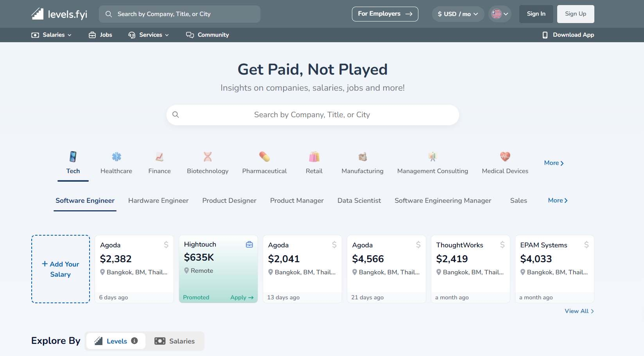Select the Product Manager tab

pos(297,200)
